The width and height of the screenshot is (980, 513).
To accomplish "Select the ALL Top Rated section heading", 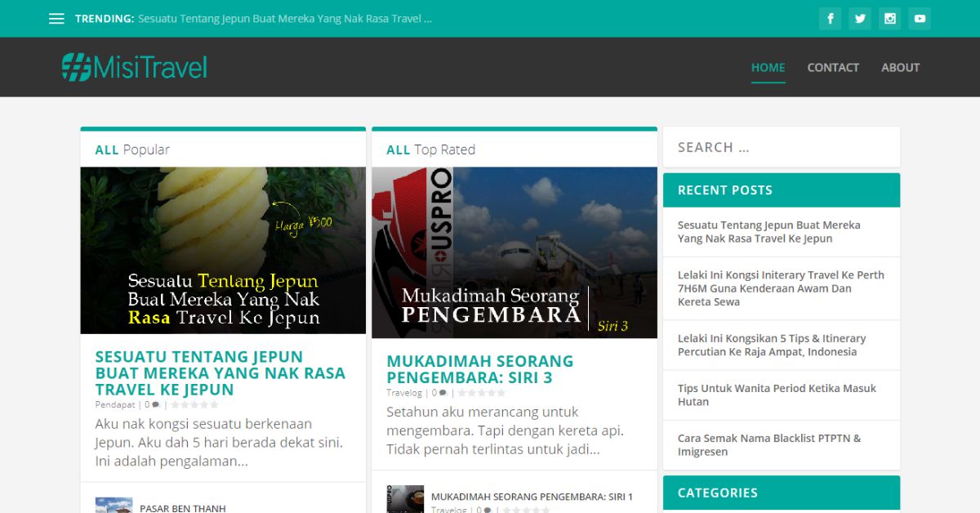I will (x=430, y=149).
